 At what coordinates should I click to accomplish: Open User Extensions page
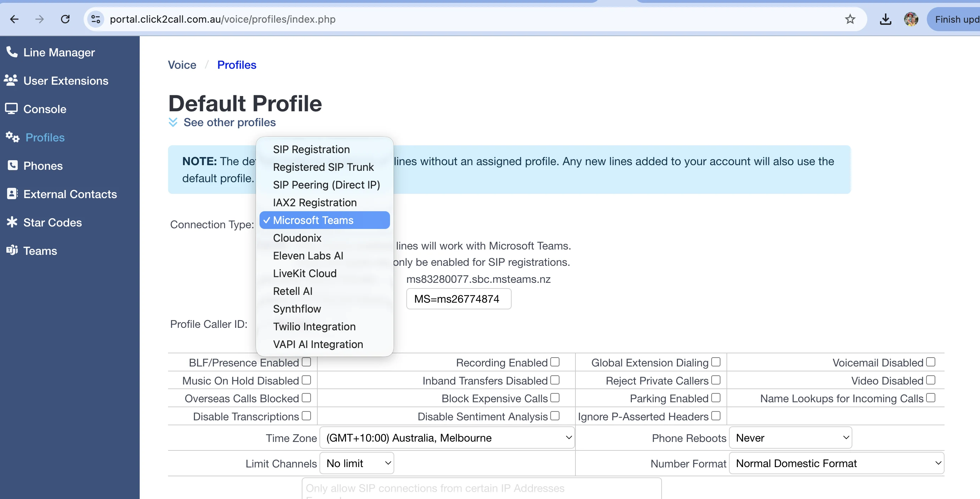(x=66, y=81)
